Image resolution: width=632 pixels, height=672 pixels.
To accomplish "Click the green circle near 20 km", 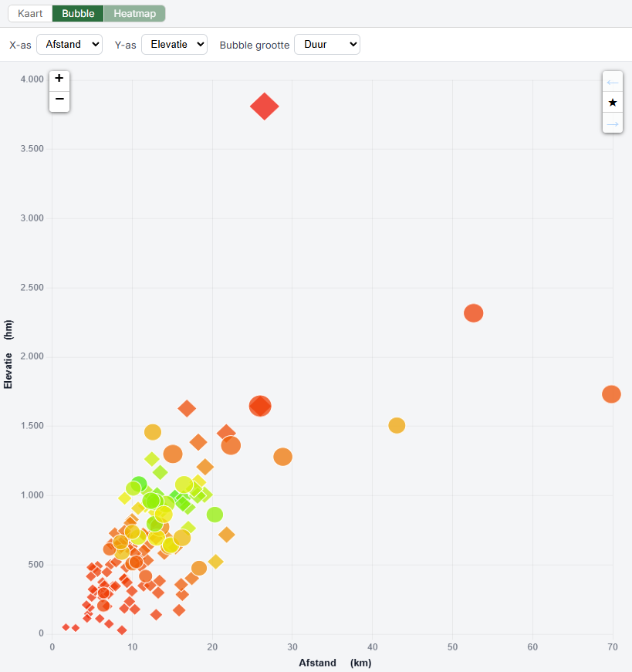I will [215, 515].
